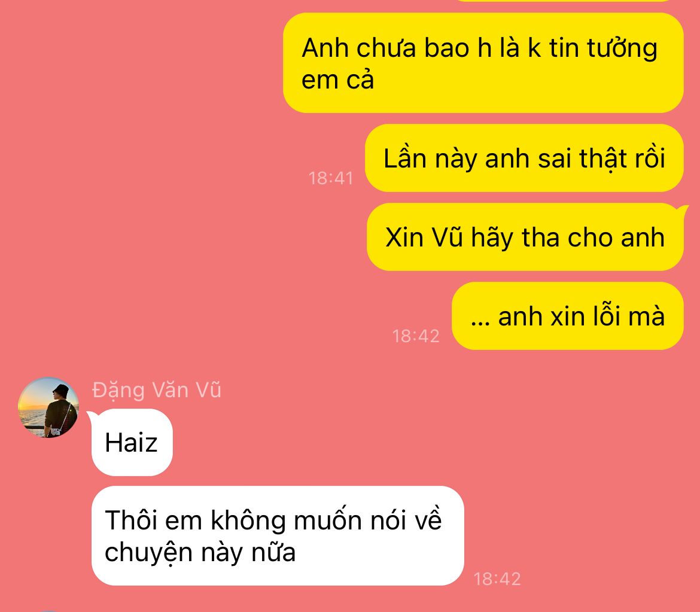Select the "Haiz" message bubble
The height and width of the screenshot is (612, 700).
tap(132, 442)
